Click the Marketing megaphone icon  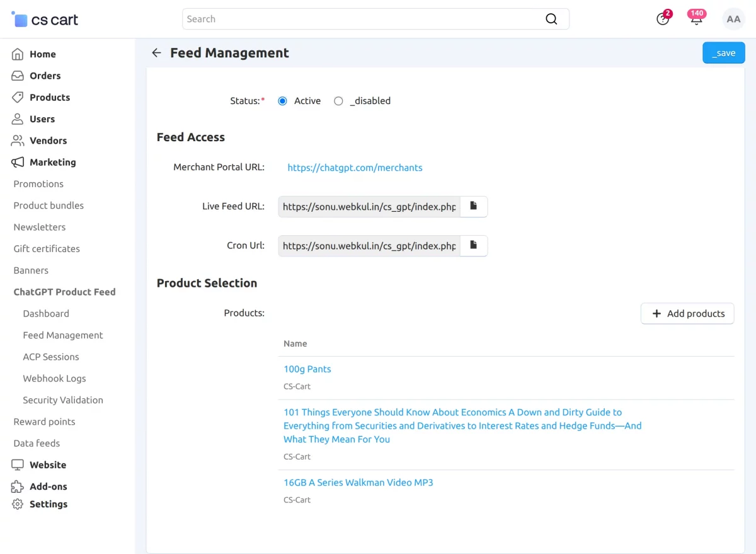[18, 162]
